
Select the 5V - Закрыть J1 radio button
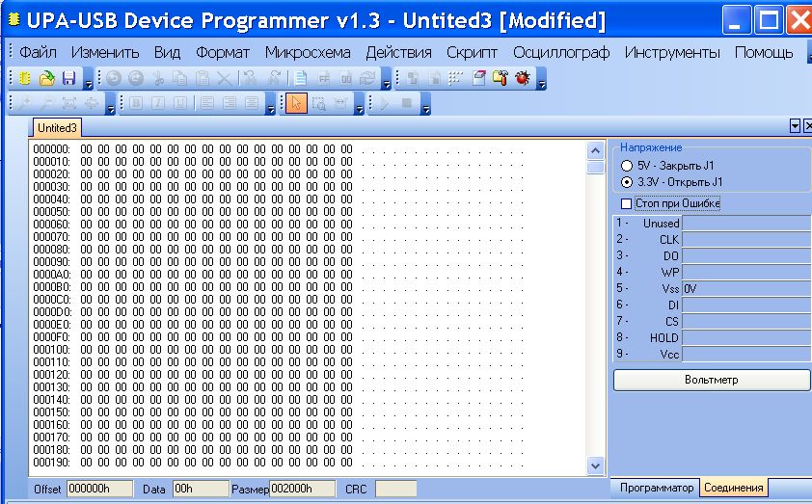627,166
